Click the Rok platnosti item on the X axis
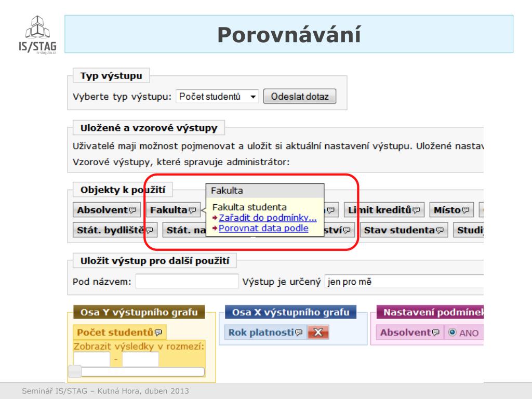The width and height of the screenshot is (532, 399). click(x=265, y=332)
